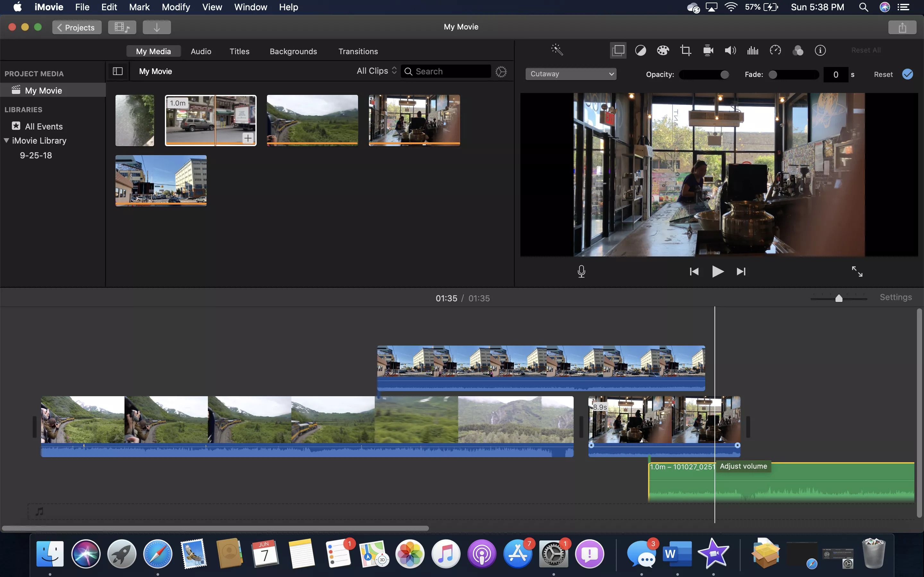The height and width of the screenshot is (577, 924).
Task: Click Reset button for fade settings
Action: (882, 74)
